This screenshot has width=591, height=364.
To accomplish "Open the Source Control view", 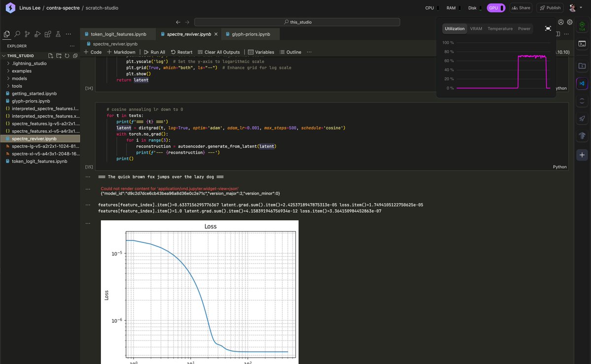I will point(28,34).
